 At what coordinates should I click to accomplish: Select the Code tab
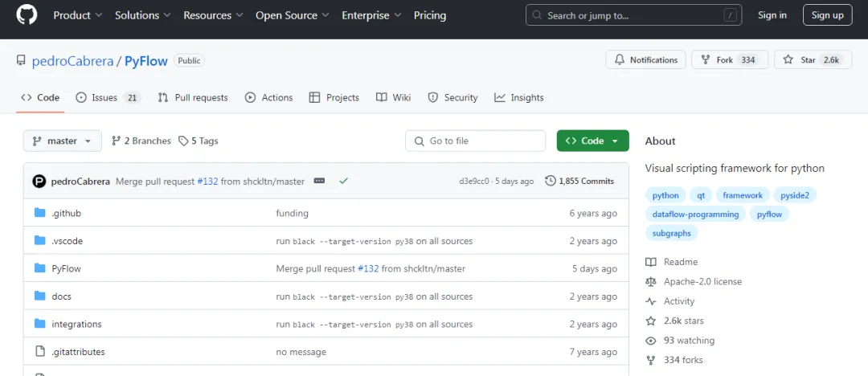(40, 97)
